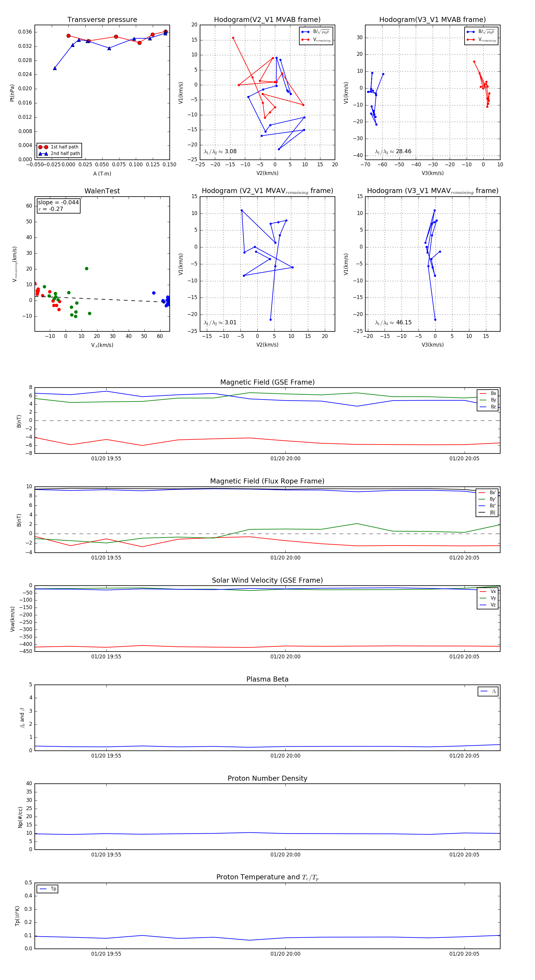Click the "WalenTest" plot title
This screenshot has height=980, width=535.
tap(102, 191)
